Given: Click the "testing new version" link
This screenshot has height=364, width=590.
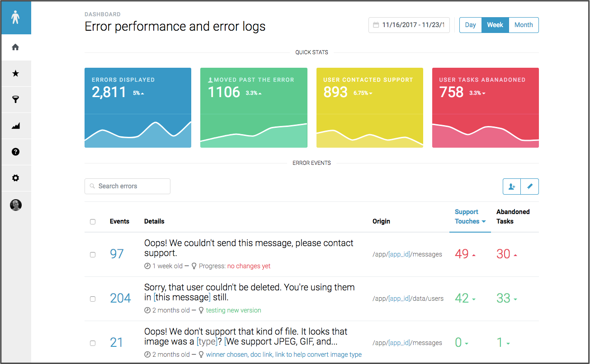Looking at the screenshot, I should click(233, 310).
